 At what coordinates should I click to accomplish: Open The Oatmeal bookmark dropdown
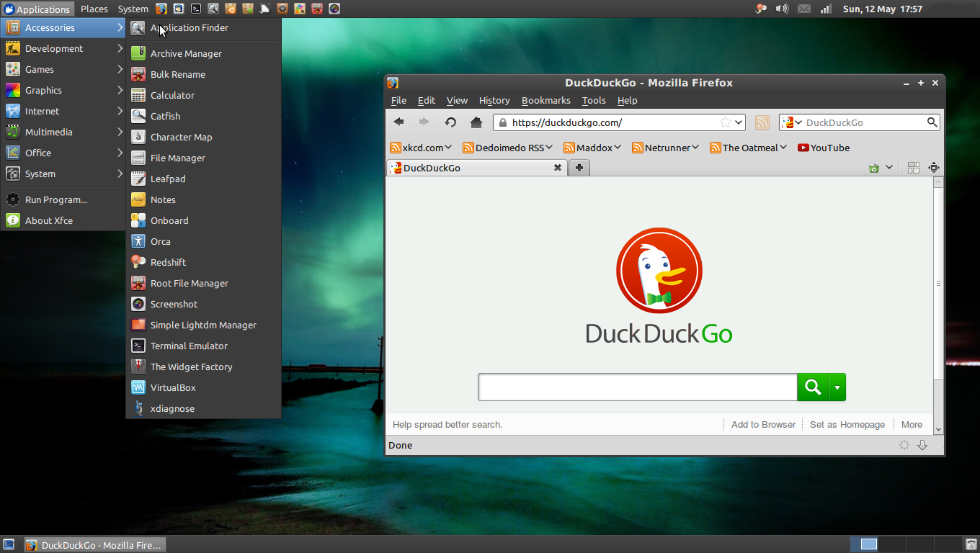(x=748, y=148)
